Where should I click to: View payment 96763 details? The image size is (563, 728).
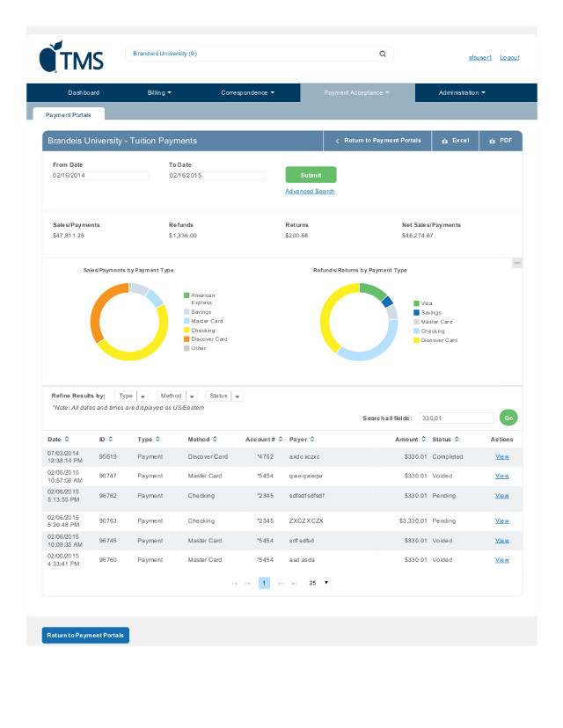coord(501,521)
